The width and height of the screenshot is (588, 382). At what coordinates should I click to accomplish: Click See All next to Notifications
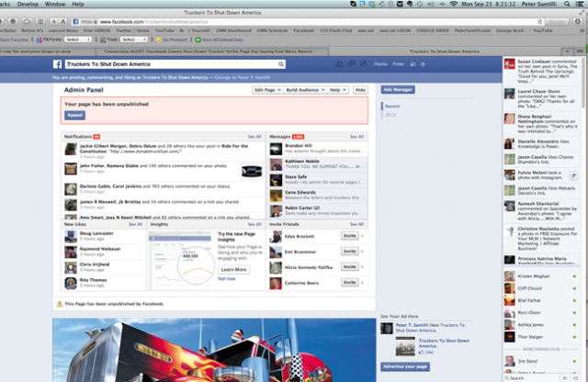254,137
